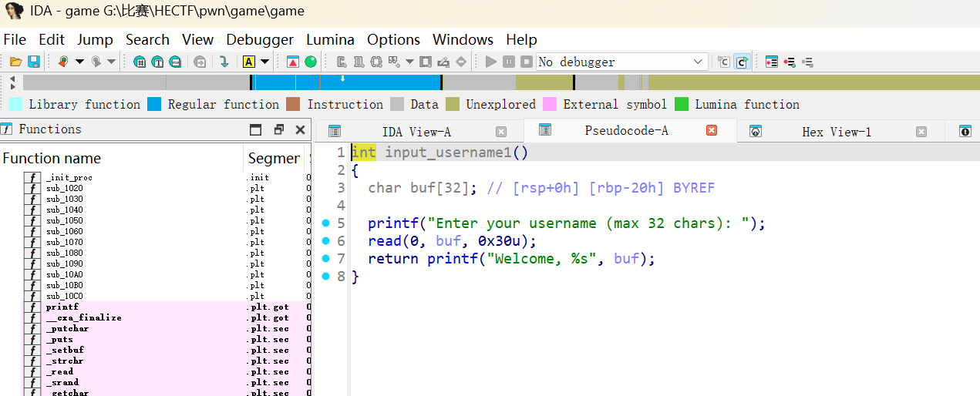This screenshot has width=980, height=396.
Task: Open the Jump menu
Action: coord(95,39)
